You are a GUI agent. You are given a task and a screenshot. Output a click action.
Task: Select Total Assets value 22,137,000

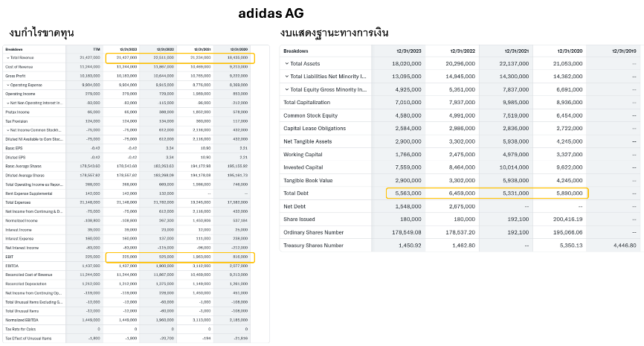pos(514,64)
